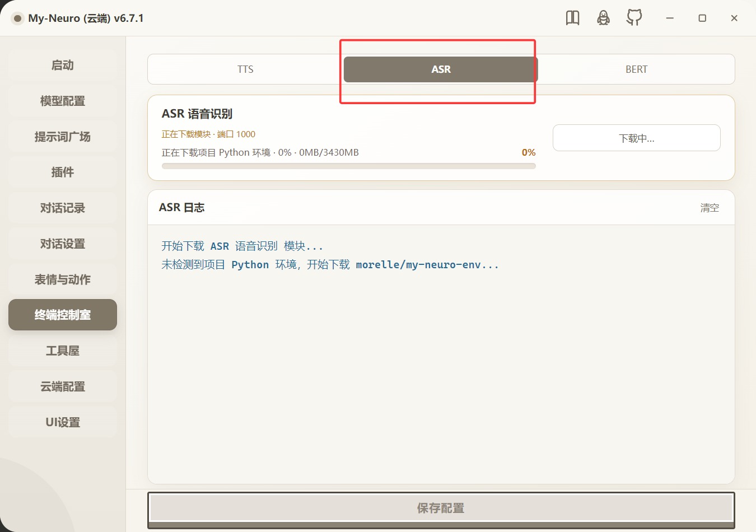Click the My-Neuro app logo dot

coord(17,18)
